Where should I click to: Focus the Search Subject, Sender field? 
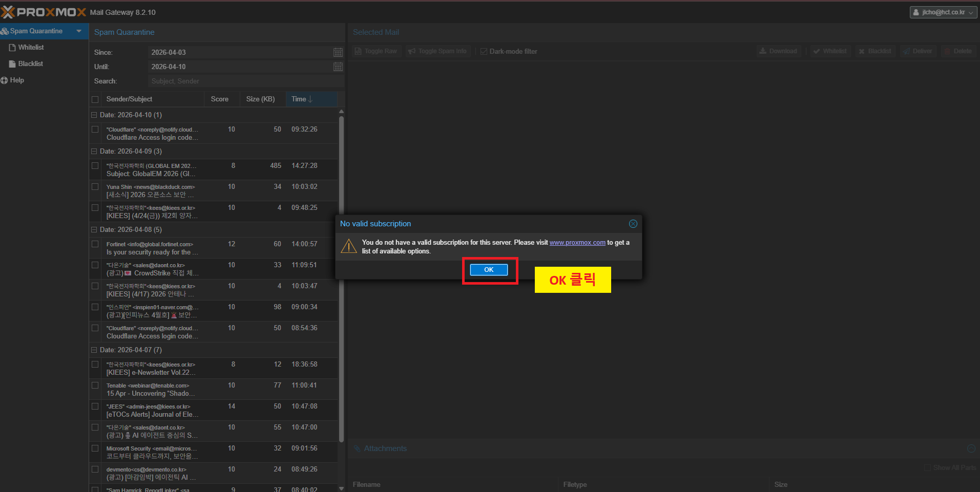coord(246,81)
